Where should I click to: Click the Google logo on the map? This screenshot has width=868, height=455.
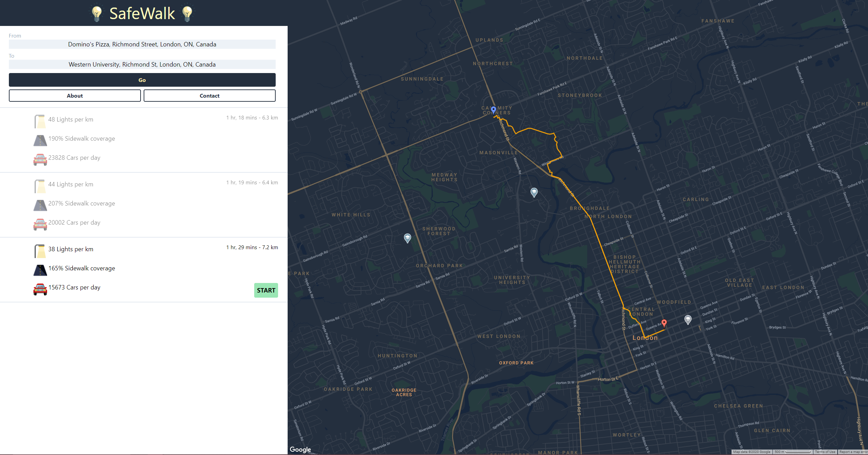(x=300, y=449)
